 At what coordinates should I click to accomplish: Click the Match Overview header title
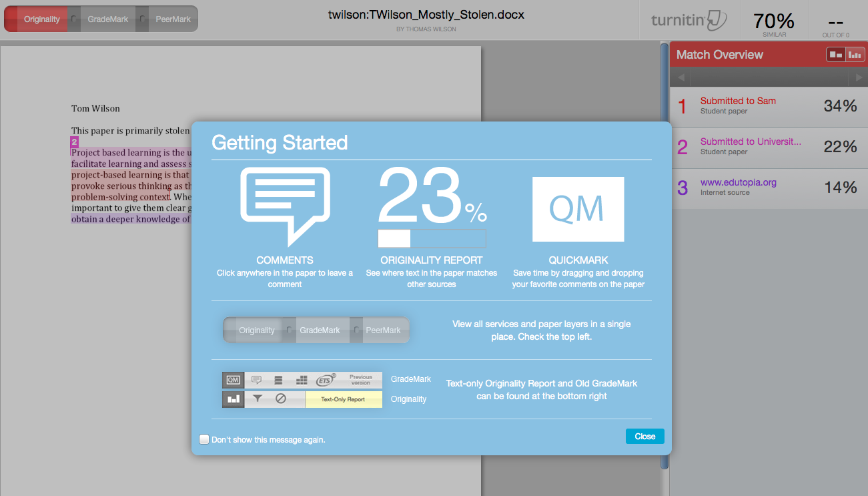(x=720, y=55)
